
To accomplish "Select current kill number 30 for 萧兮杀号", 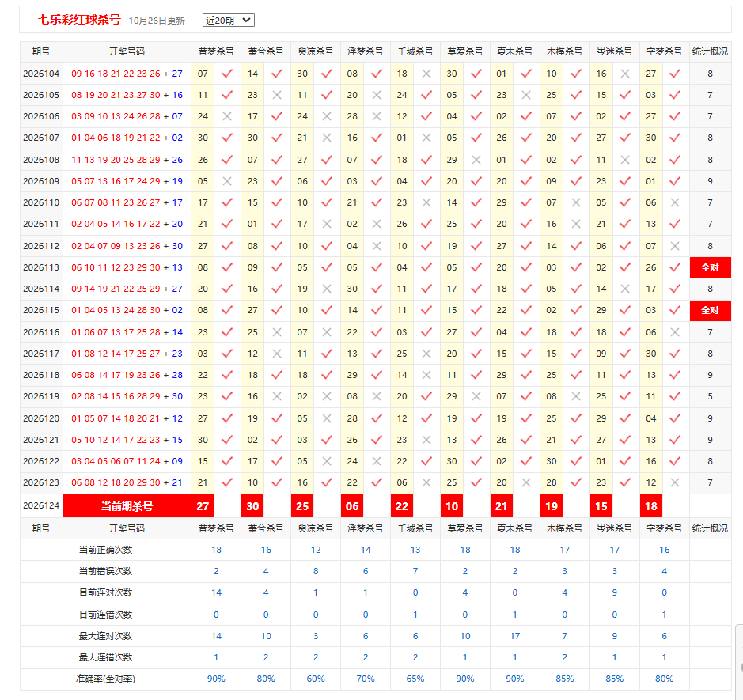I will (x=252, y=505).
